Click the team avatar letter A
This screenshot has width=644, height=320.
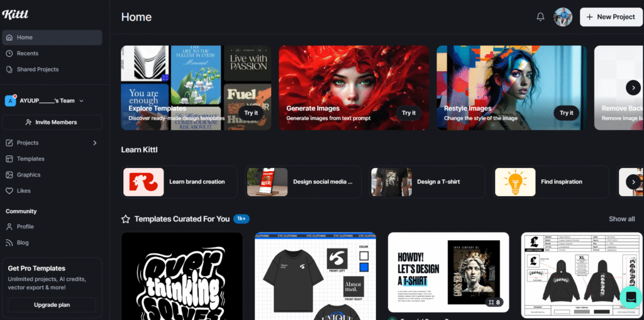tap(10, 101)
